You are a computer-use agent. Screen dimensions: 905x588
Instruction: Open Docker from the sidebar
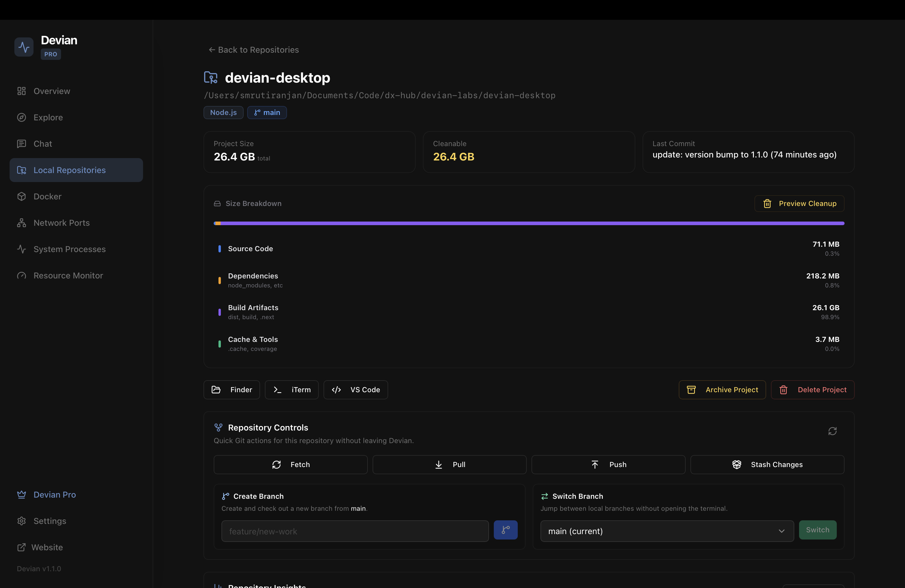[x=47, y=196]
